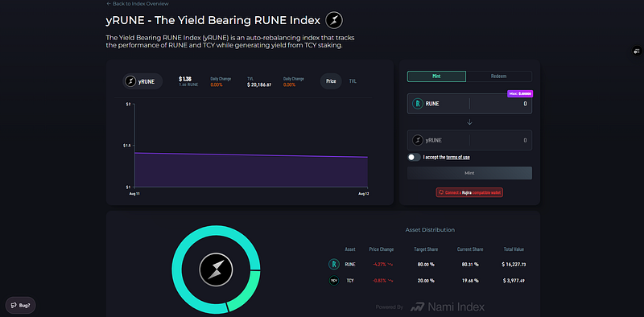Switch chart to Price view
This screenshot has width=644, height=317.
[331, 81]
